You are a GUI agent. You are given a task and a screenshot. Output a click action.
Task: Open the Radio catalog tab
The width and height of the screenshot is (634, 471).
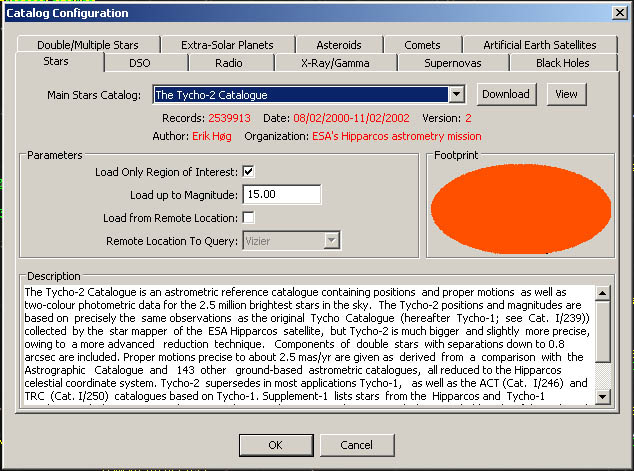pos(229,63)
